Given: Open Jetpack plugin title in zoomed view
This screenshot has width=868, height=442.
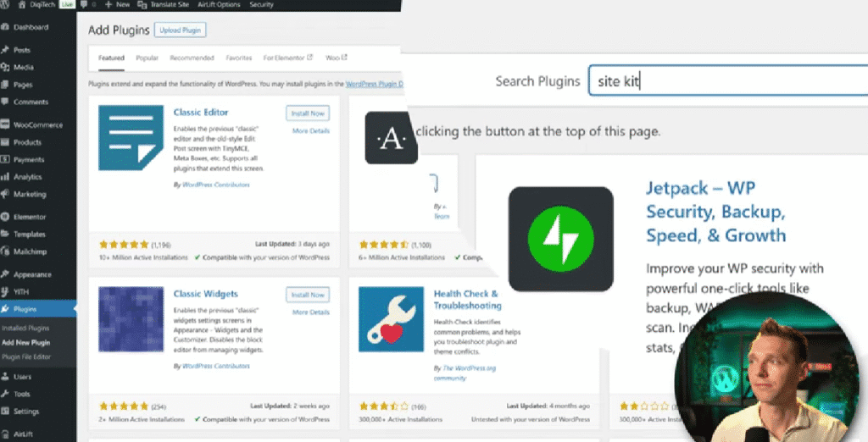Looking at the screenshot, I should 716,212.
